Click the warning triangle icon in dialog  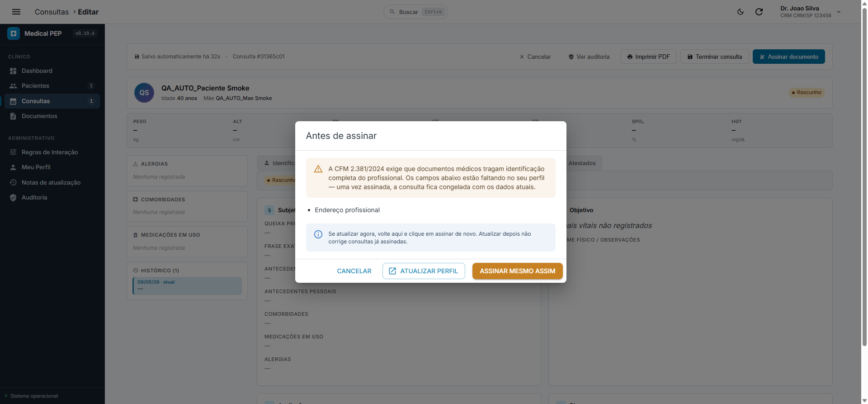click(x=318, y=169)
